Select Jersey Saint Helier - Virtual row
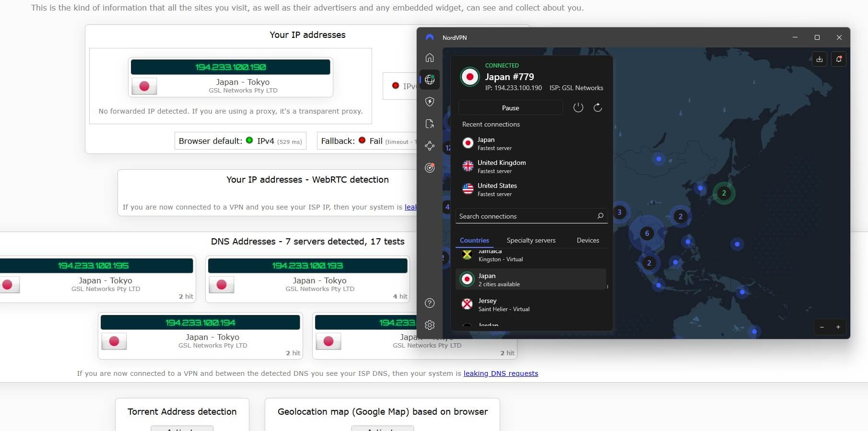This screenshot has height=431, width=868. tap(530, 304)
